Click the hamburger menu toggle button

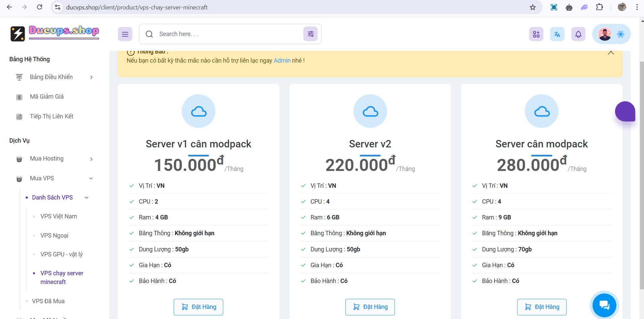click(x=125, y=34)
